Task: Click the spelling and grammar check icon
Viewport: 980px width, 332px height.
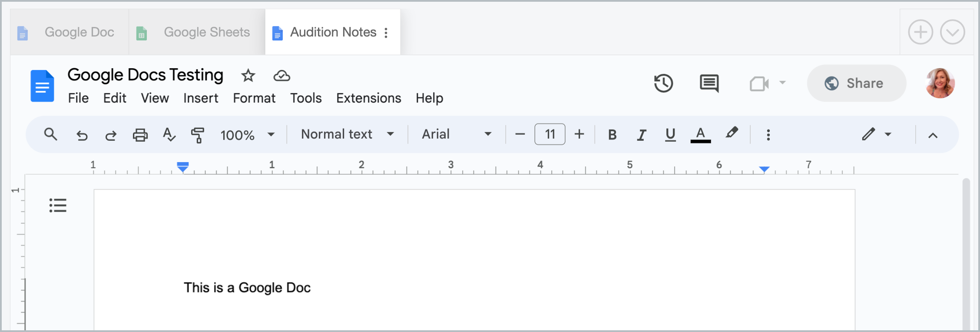Action: (x=169, y=135)
